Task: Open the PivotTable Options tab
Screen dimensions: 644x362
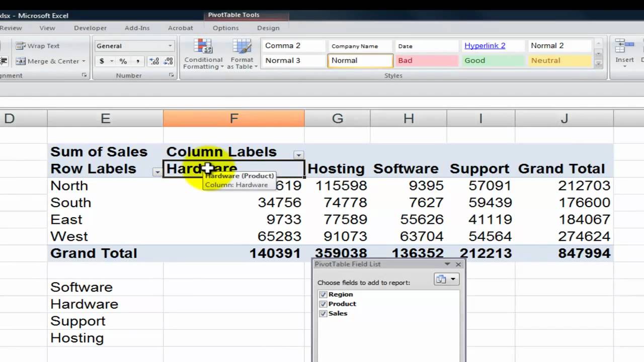Action: click(x=225, y=28)
